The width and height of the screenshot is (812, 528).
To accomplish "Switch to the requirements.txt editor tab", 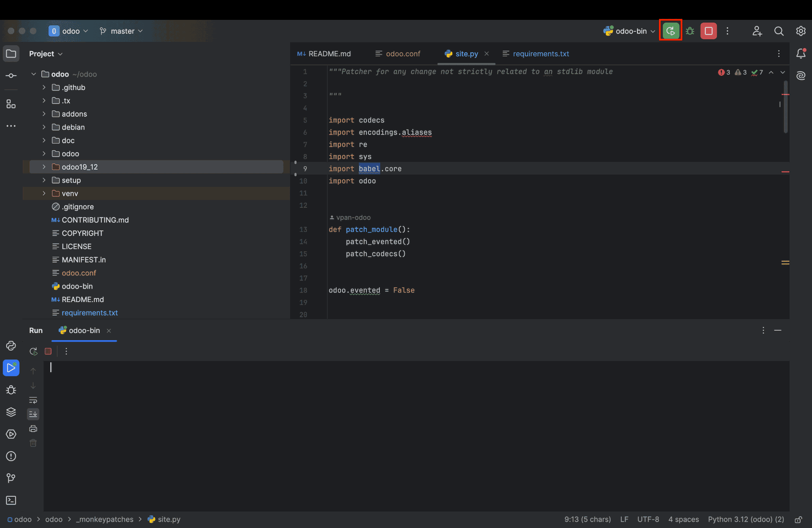I will [540, 54].
